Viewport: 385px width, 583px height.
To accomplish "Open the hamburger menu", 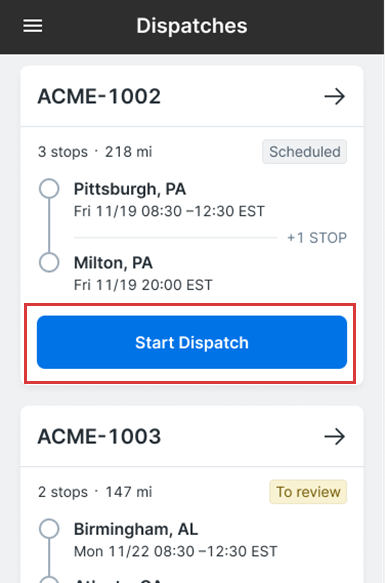I will coord(33,26).
